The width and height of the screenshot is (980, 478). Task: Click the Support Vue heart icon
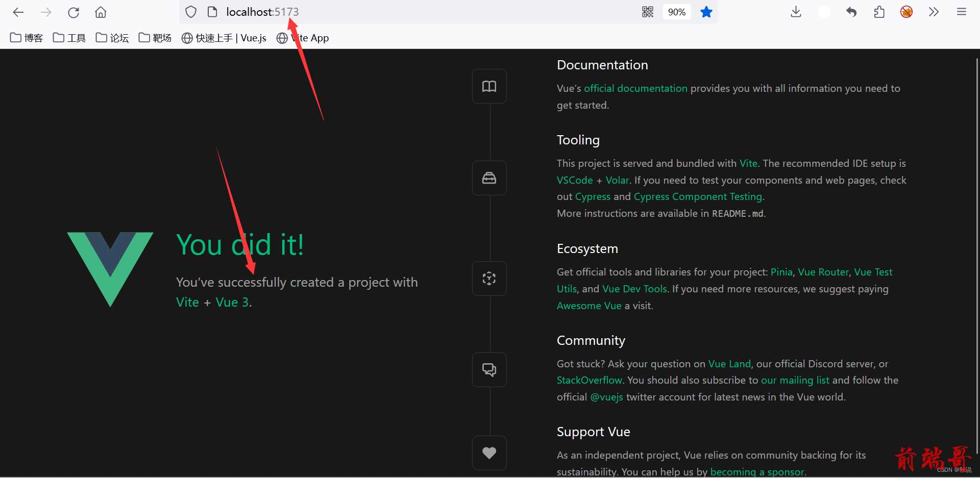coord(489,453)
